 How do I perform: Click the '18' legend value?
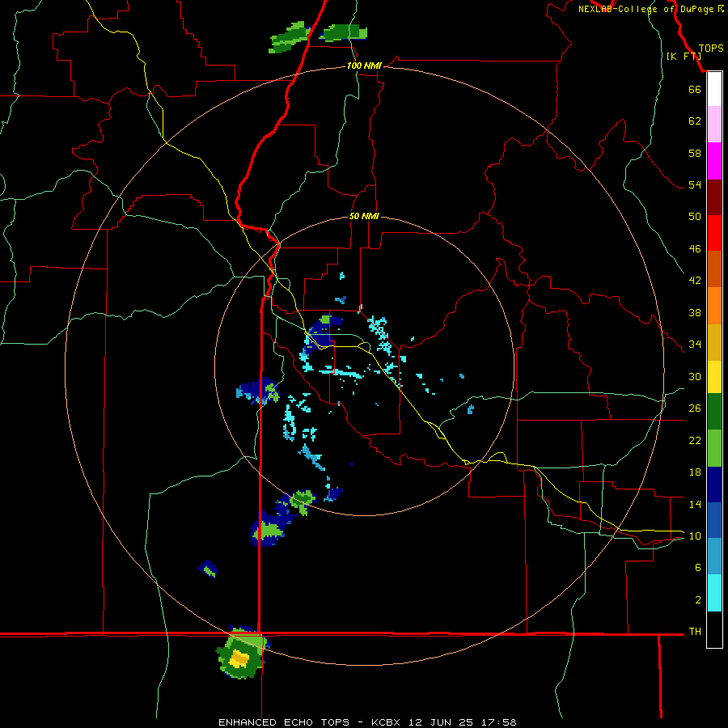click(x=695, y=472)
